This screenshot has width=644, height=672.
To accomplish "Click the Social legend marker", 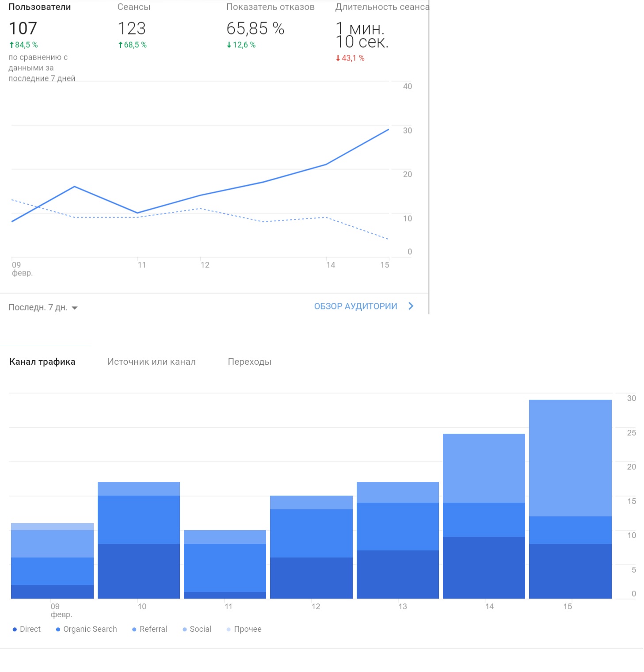I will tap(185, 629).
